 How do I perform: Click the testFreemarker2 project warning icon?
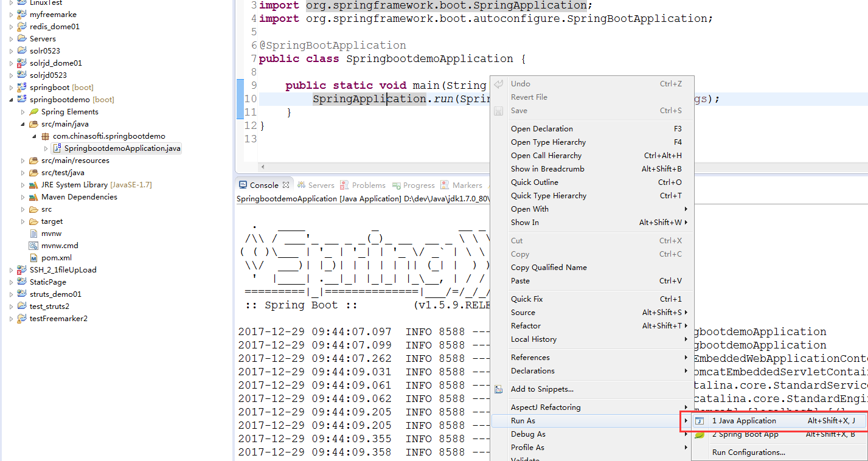22,319
